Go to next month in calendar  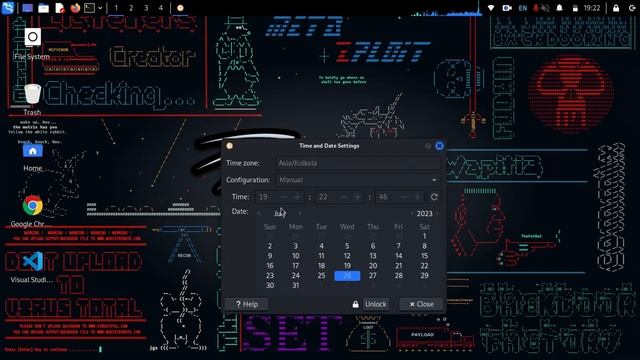(x=300, y=213)
